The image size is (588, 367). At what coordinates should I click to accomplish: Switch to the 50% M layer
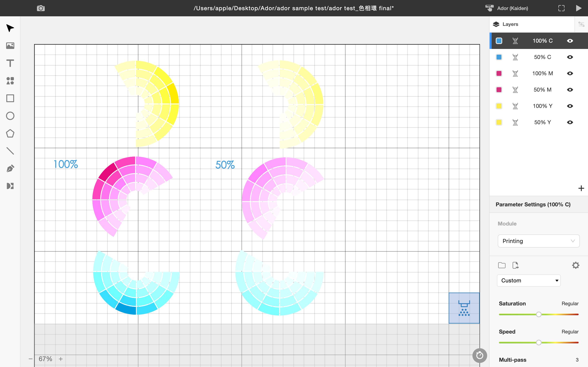pyautogui.click(x=542, y=90)
